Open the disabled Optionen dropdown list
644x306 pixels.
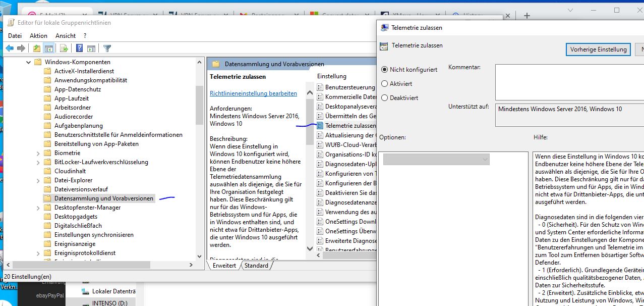(436, 160)
